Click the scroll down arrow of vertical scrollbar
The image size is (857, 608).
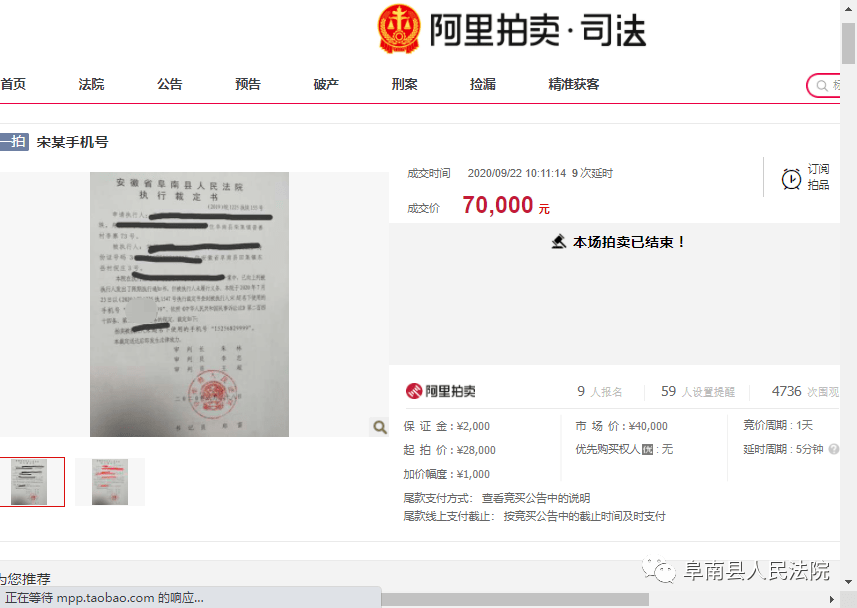point(848,582)
